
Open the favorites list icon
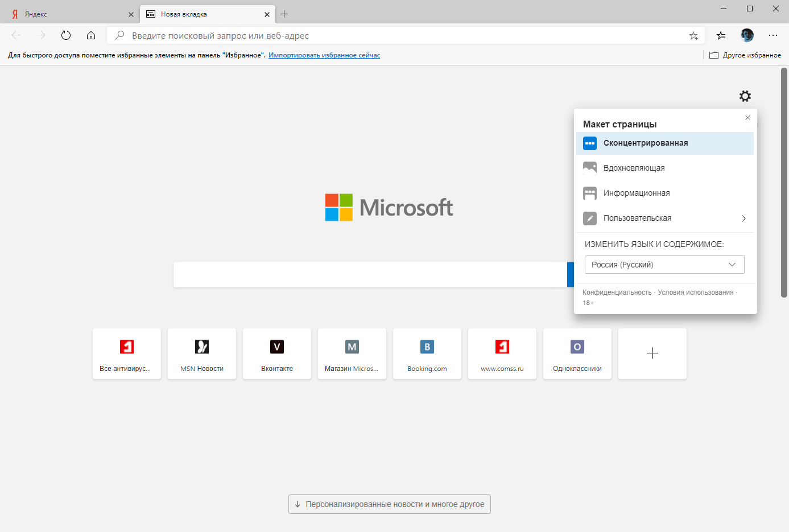coord(721,35)
